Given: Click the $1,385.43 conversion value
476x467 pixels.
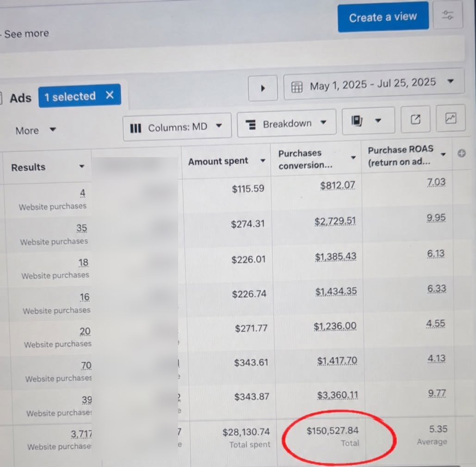Looking at the screenshot, I should pyautogui.click(x=335, y=257).
